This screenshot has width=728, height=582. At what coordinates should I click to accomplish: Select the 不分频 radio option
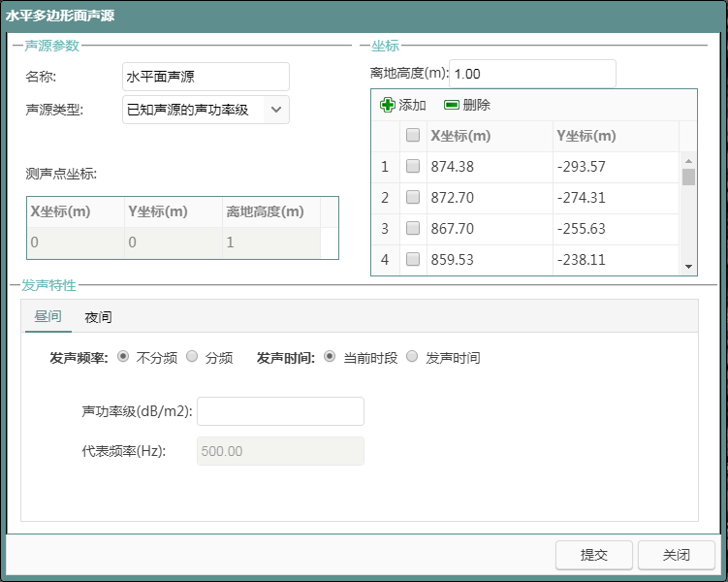pos(123,357)
